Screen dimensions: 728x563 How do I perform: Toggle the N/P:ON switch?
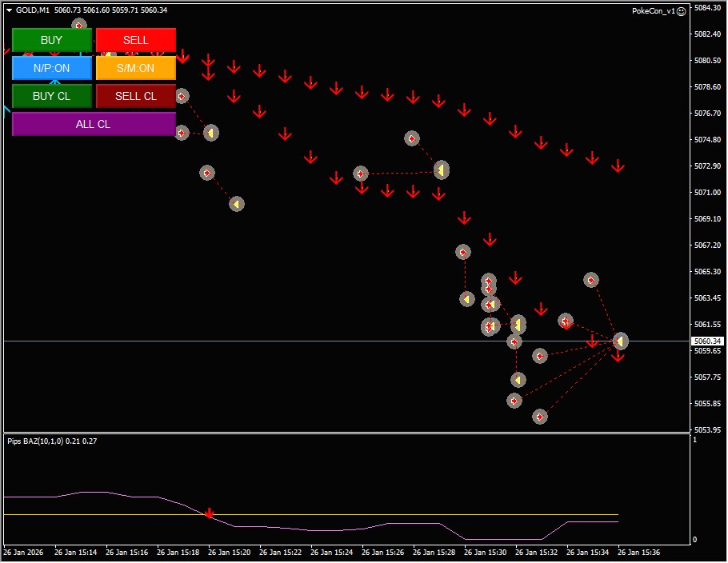pos(51,68)
